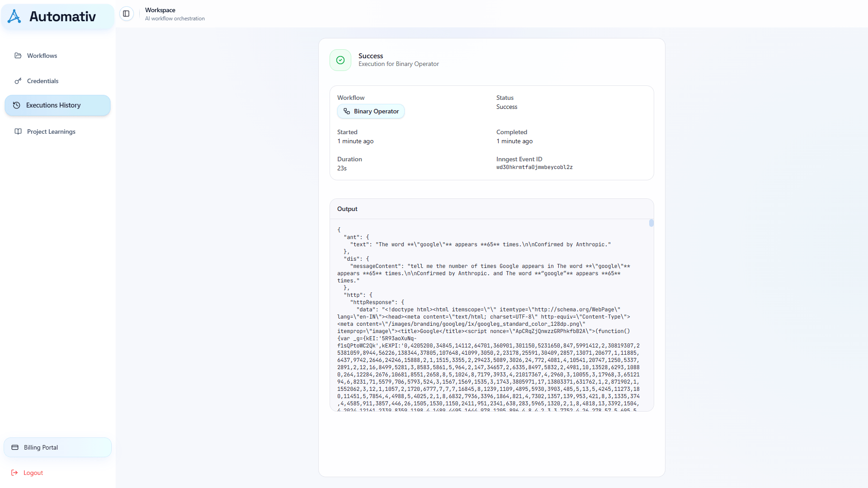Click the Workspace title text
The height and width of the screenshot is (488, 868).
coord(160,10)
